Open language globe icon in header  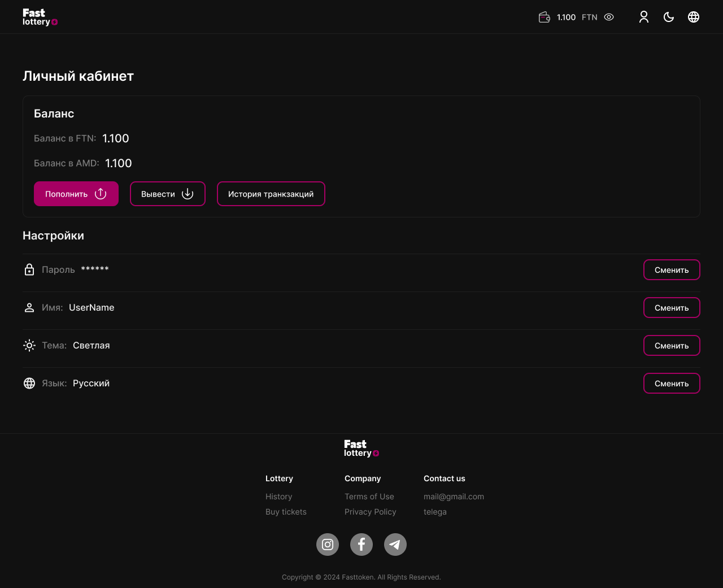(694, 17)
